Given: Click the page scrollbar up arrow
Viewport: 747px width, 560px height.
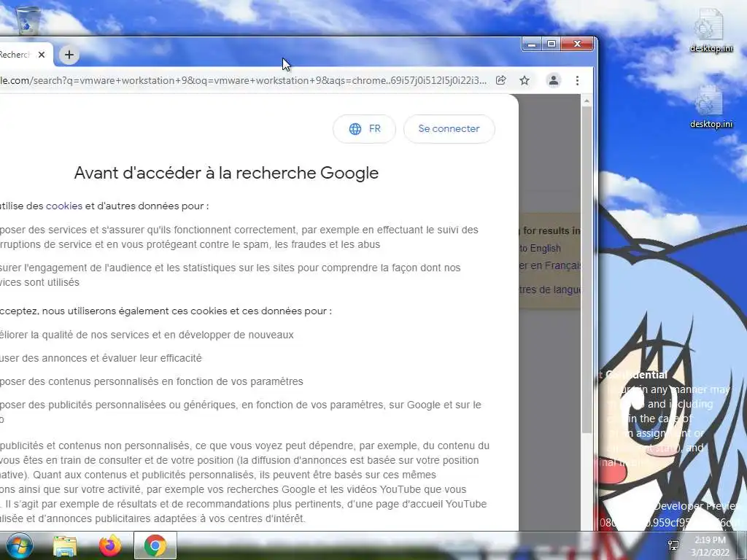Looking at the screenshot, I should (587, 101).
